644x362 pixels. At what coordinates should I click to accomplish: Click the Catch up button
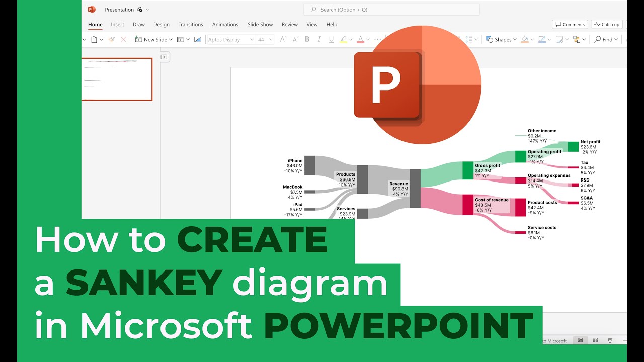(x=607, y=24)
